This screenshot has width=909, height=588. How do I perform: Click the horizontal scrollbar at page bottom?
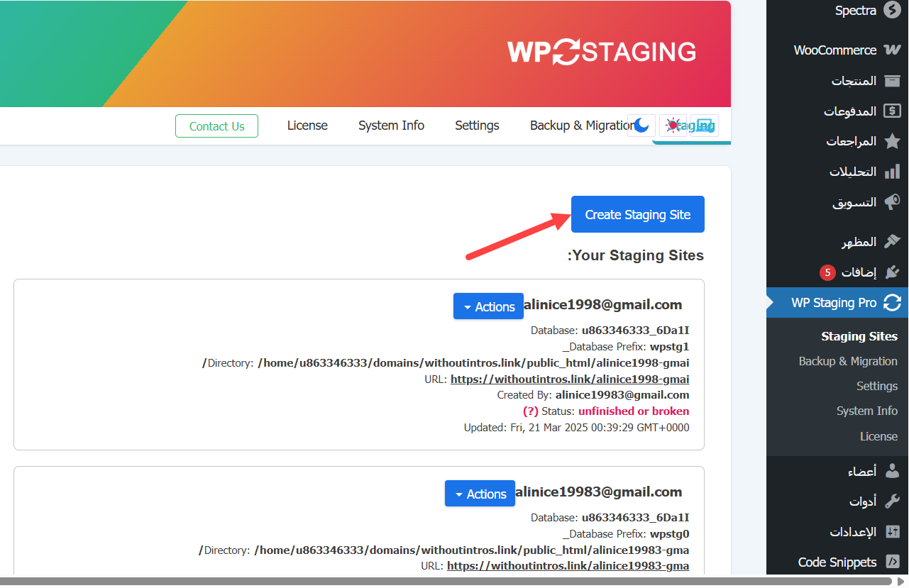426,581
